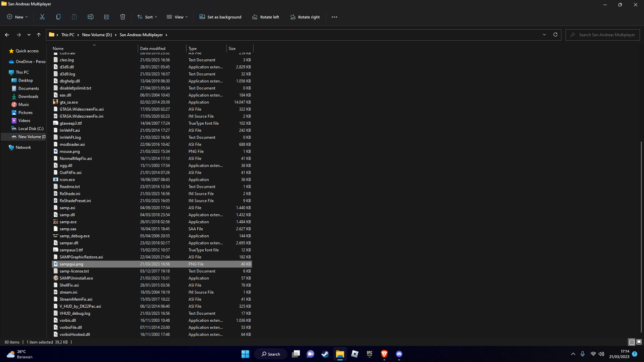
Task: Open Roblox from the taskbar
Action: (x=355, y=354)
